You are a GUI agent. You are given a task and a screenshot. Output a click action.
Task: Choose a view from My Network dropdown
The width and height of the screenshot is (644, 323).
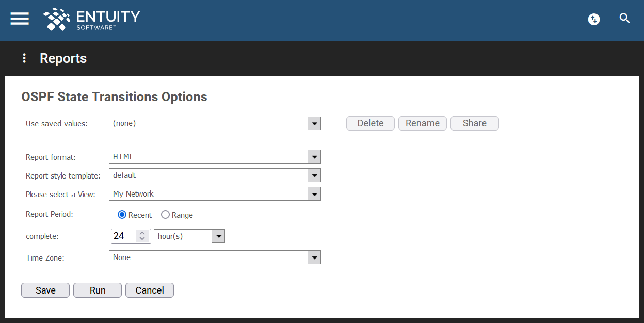tap(215, 194)
